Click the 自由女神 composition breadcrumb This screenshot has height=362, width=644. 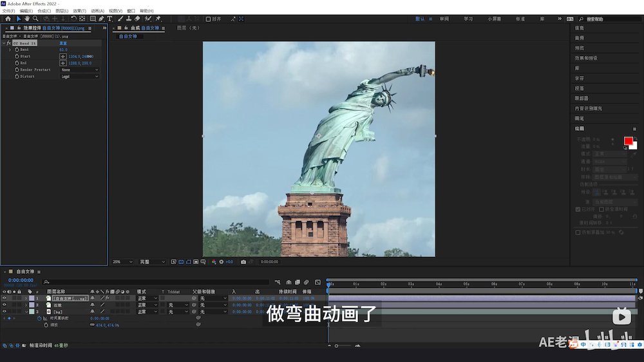coord(128,37)
